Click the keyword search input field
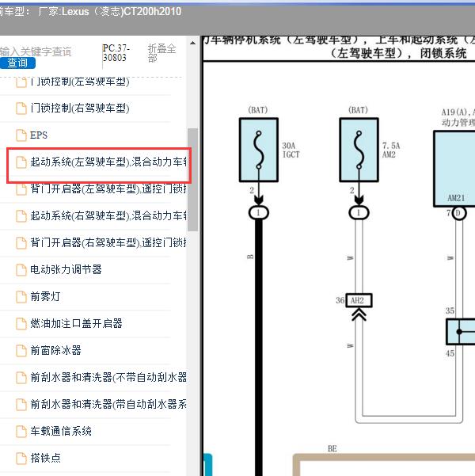The image size is (475, 476). (36, 51)
